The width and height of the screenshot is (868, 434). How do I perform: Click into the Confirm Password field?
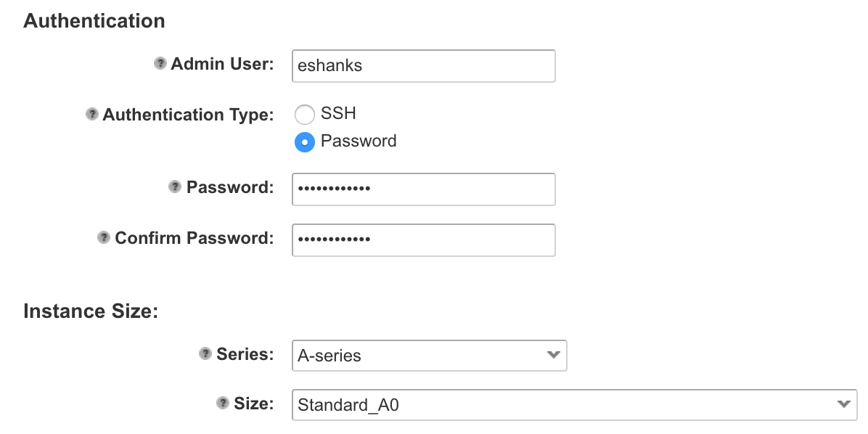click(423, 239)
